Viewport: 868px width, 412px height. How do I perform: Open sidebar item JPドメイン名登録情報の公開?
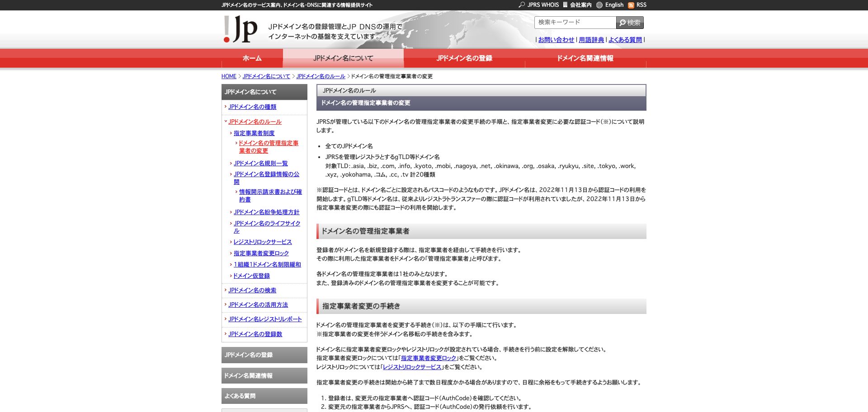266,178
